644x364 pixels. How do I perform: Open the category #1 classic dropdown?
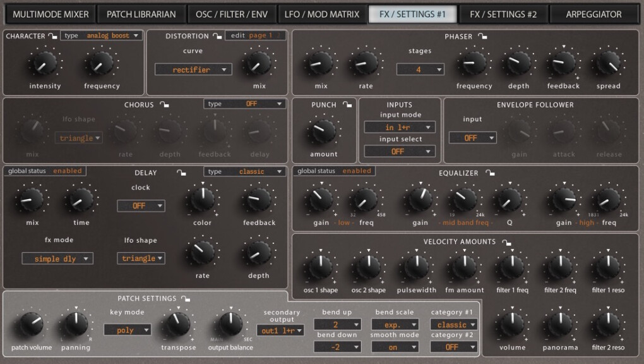(x=453, y=325)
